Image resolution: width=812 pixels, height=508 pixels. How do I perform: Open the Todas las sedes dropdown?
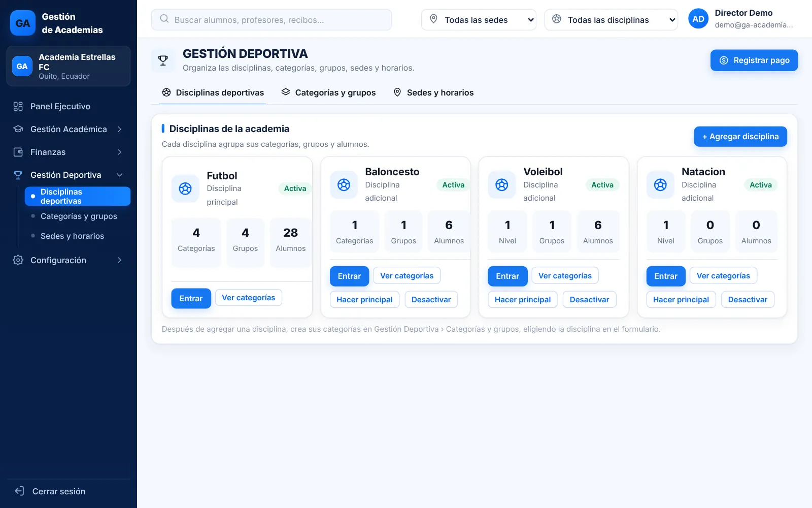[x=479, y=20]
